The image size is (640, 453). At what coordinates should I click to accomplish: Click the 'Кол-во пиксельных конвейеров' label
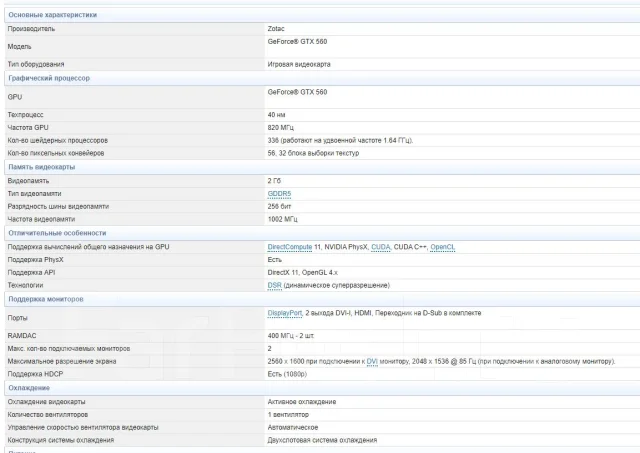56,153
